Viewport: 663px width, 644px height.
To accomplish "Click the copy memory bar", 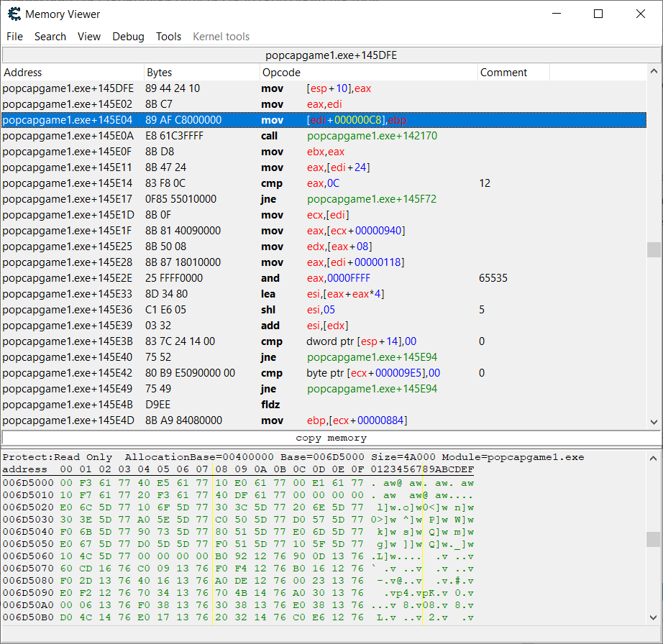I will point(331,438).
